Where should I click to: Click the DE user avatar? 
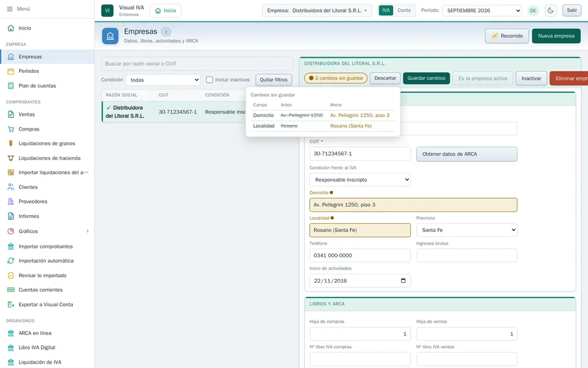[533, 10]
